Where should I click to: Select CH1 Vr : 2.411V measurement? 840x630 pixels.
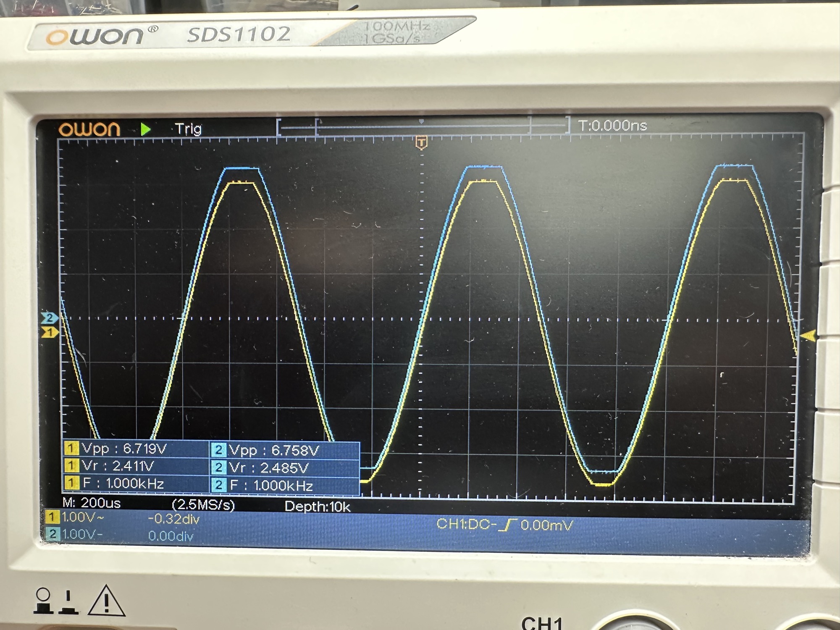coord(136,466)
